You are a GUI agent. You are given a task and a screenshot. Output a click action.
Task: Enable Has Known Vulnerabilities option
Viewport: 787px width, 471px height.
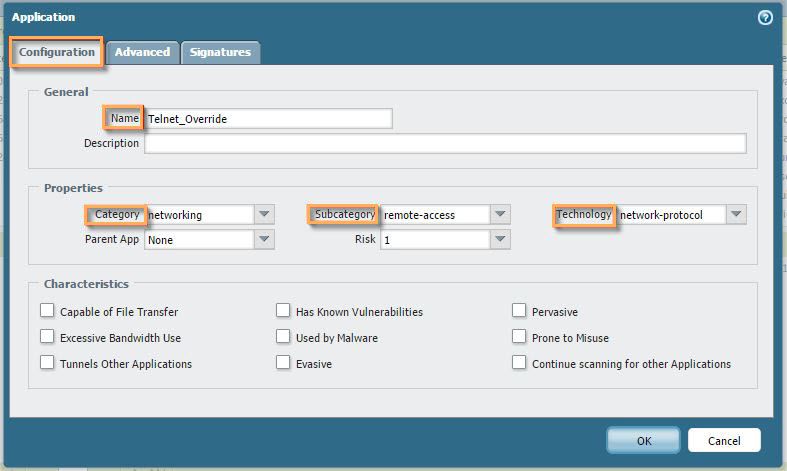pos(283,311)
